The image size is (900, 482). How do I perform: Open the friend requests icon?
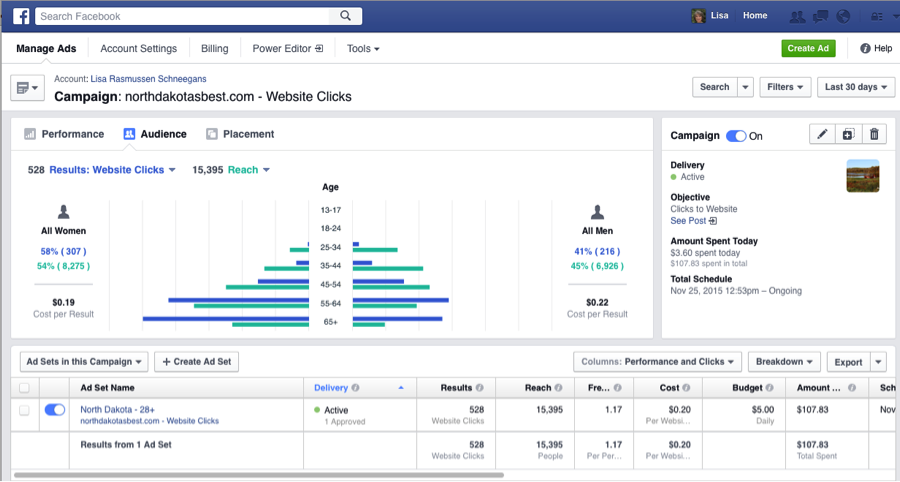[x=797, y=16]
